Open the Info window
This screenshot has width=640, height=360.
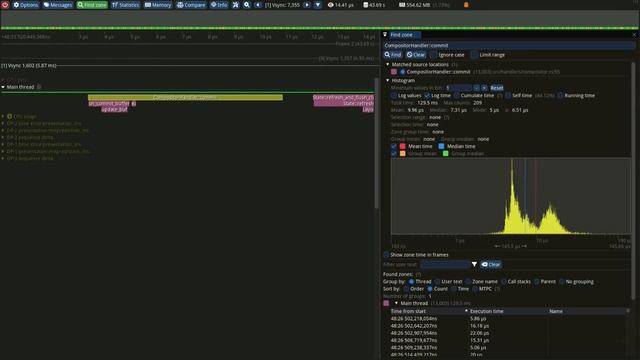[x=219, y=5]
